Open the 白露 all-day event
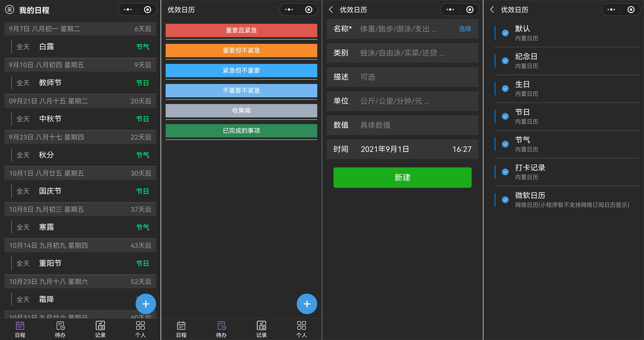 point(80,47)
